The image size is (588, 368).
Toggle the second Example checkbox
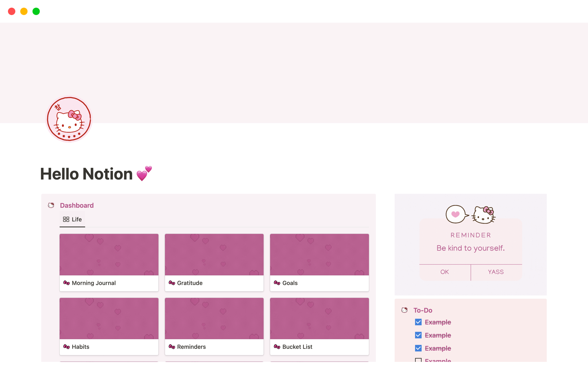(418, 335)
